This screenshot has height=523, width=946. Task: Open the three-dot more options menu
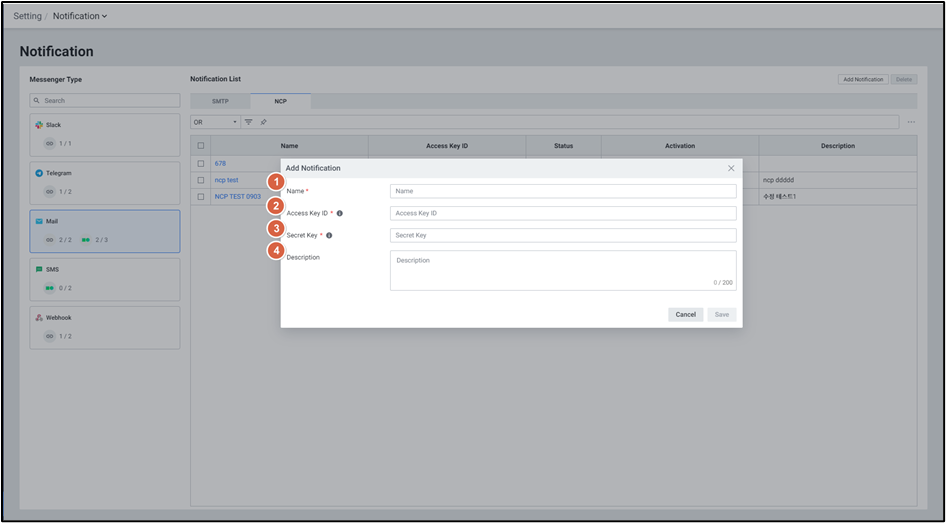(x=911, y=122)
